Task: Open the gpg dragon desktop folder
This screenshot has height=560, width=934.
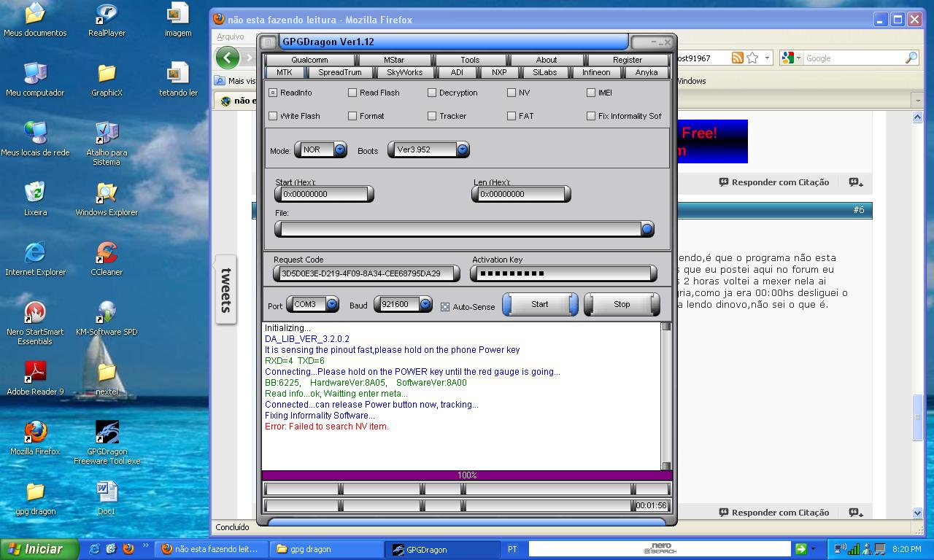Action: pyautogui.click(x=35, y=498)
